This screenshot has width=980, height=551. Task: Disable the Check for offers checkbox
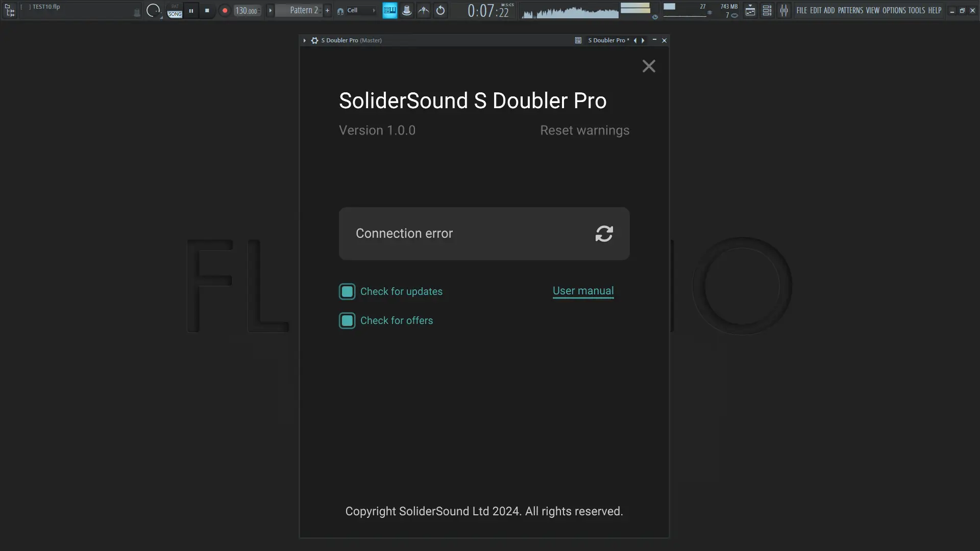click(347, 320)
